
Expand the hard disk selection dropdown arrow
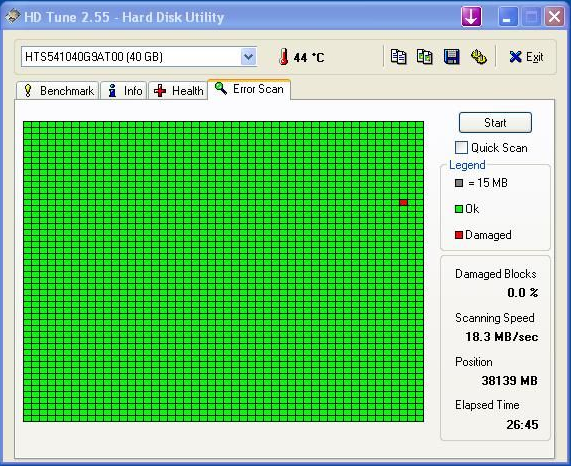click(x=248, y=57)
